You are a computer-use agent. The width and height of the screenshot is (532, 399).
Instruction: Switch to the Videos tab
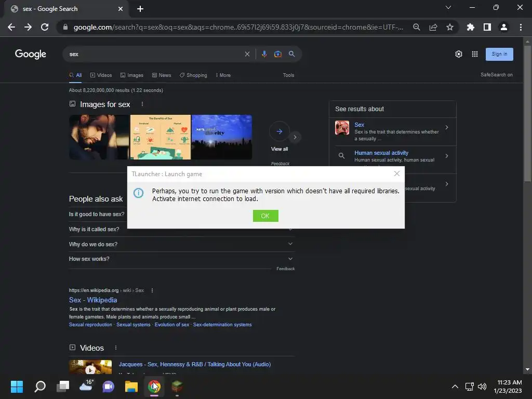[101, 75]
